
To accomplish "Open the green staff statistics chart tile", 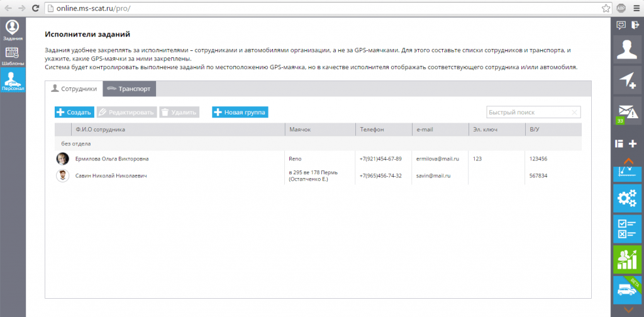I will (627, 260).
